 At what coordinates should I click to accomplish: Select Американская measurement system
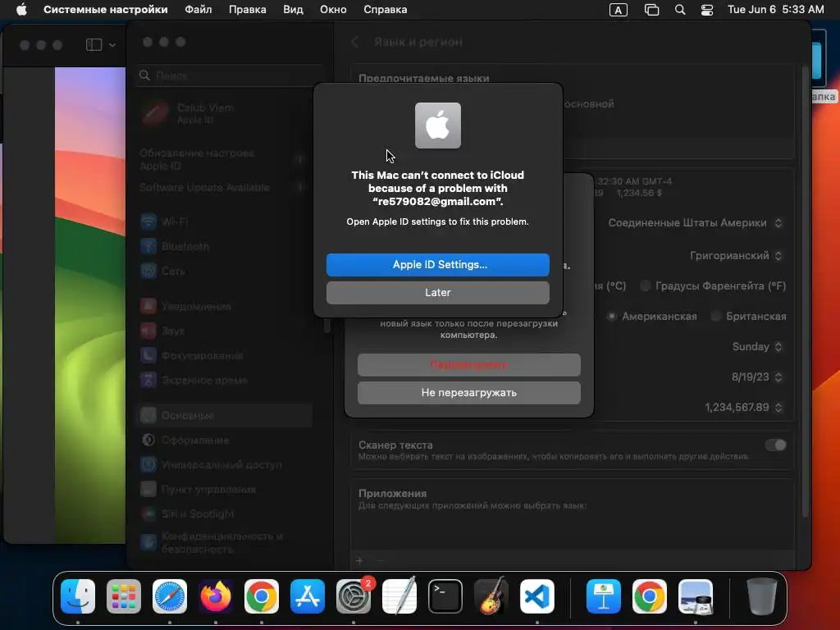click(612, 316)
